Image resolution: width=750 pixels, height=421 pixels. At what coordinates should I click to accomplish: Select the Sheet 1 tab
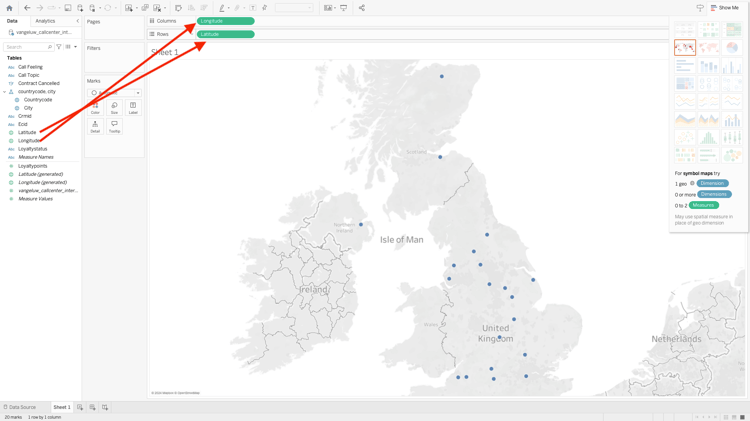pos(62,408)
